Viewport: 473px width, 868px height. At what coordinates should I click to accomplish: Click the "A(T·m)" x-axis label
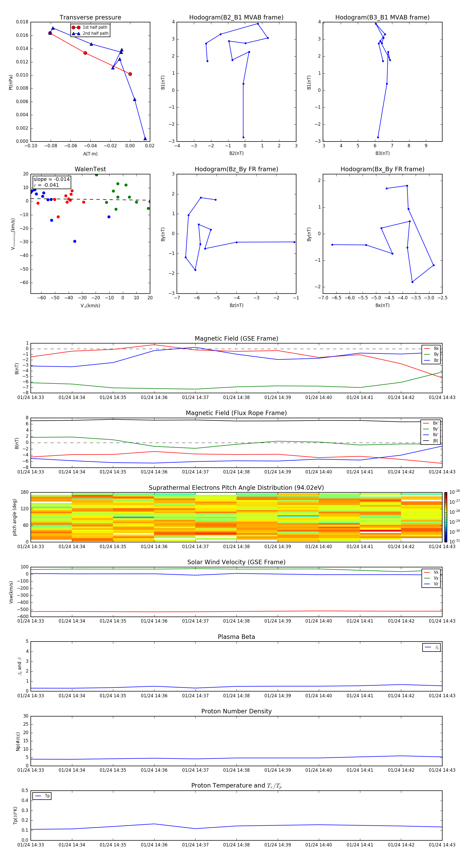pyautogui.click(x=90, y=154)
